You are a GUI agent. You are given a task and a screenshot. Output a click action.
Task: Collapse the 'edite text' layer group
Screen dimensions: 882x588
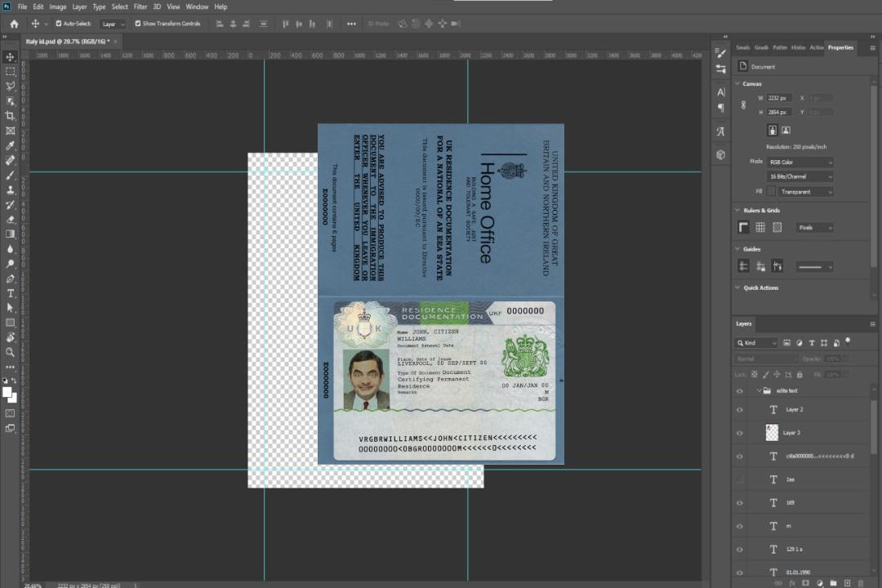pos(759,390)
